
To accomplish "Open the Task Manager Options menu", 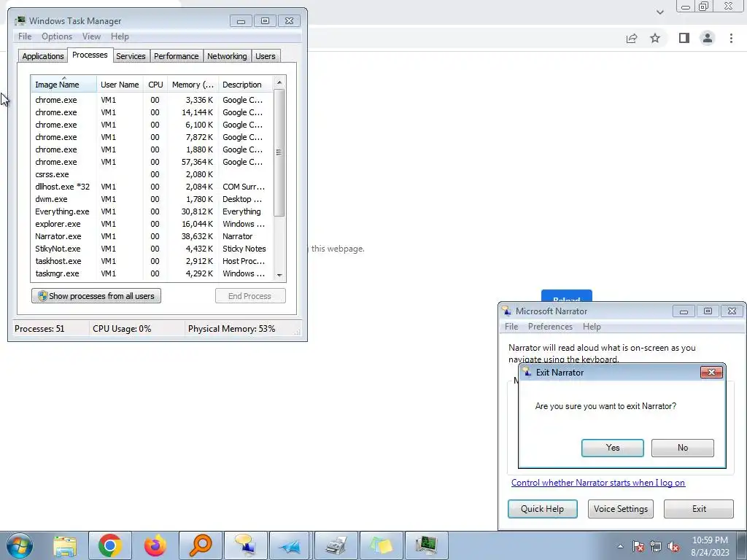I will 57,36.
